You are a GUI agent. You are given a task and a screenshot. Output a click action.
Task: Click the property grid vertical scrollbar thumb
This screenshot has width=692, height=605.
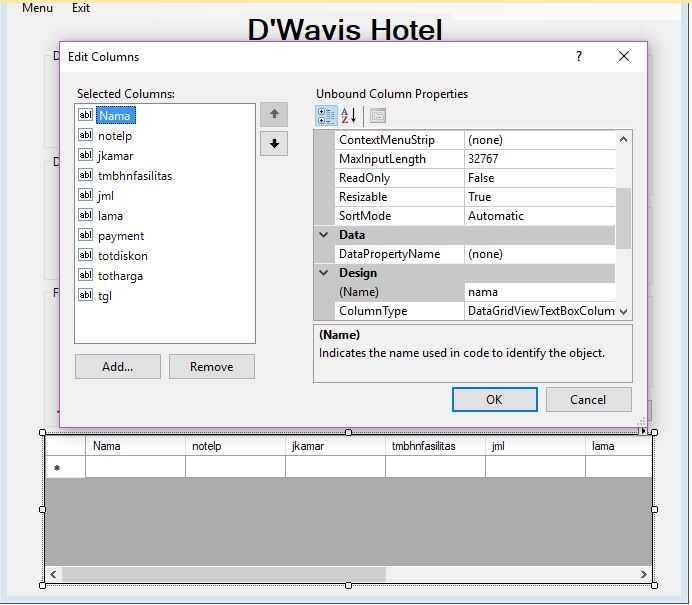623,218
